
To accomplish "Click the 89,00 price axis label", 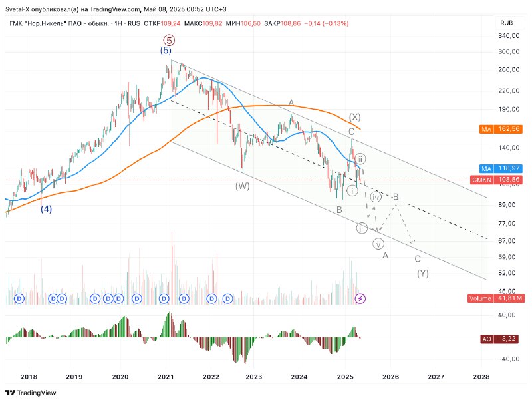I will (507, 205).
